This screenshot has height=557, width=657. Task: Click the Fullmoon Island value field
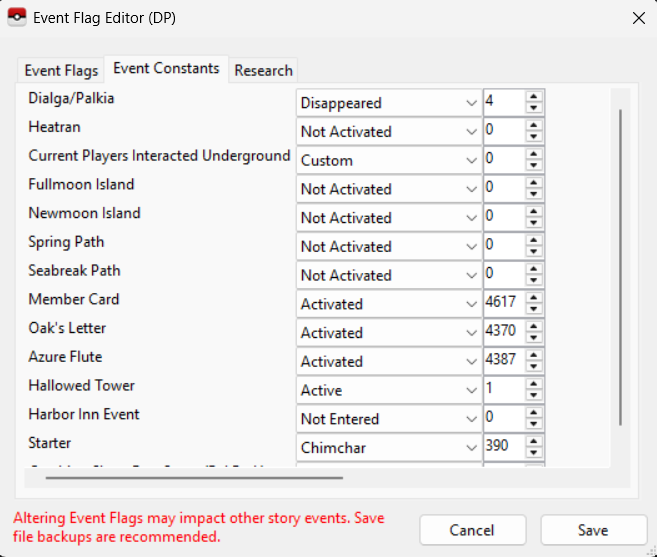pyautogui.click(x=504, y=189)
